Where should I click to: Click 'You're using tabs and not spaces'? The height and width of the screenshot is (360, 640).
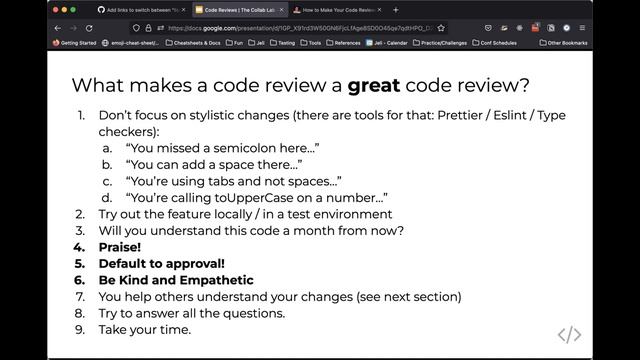point(233,181)
